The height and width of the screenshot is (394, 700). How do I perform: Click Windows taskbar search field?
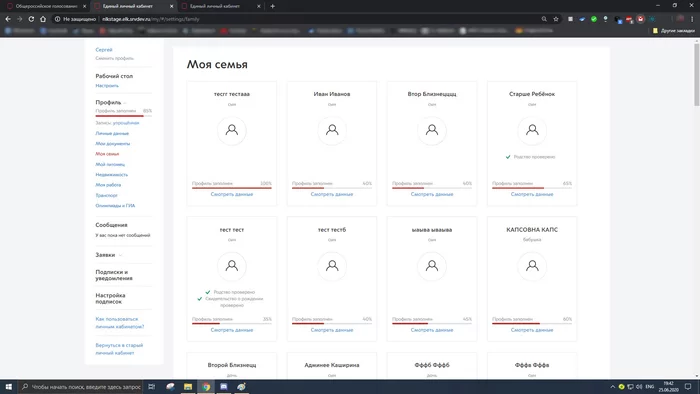(x=81, y=386)
